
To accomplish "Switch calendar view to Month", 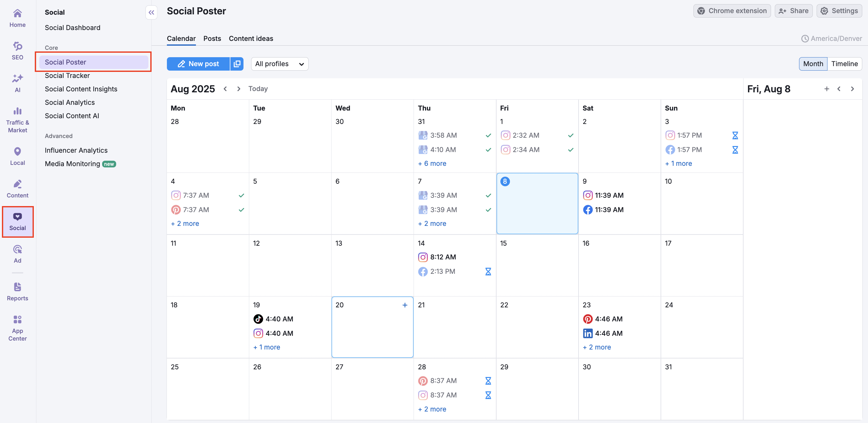I will point(812,64).
